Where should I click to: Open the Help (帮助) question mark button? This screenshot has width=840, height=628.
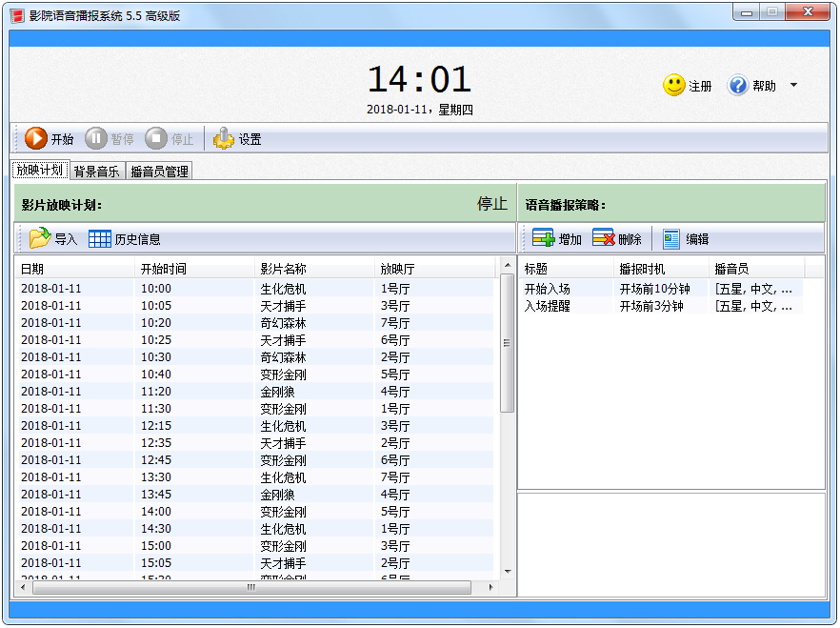click(x=738, y=86)
